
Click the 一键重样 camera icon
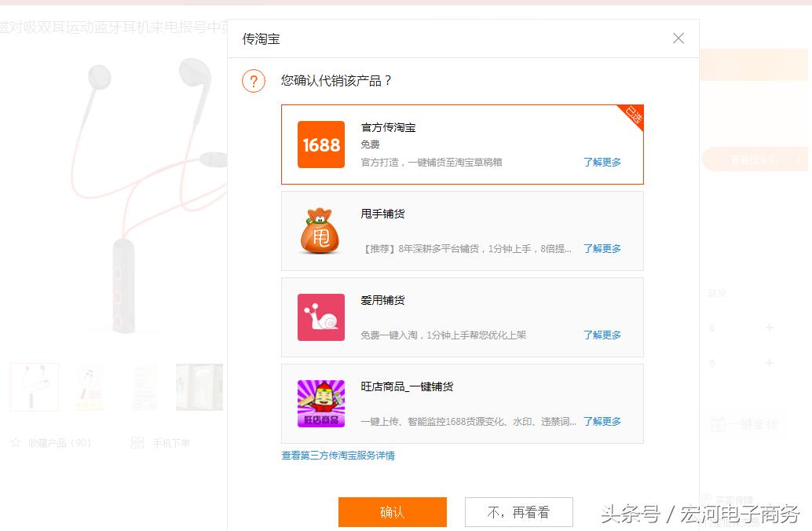[719, 424]
